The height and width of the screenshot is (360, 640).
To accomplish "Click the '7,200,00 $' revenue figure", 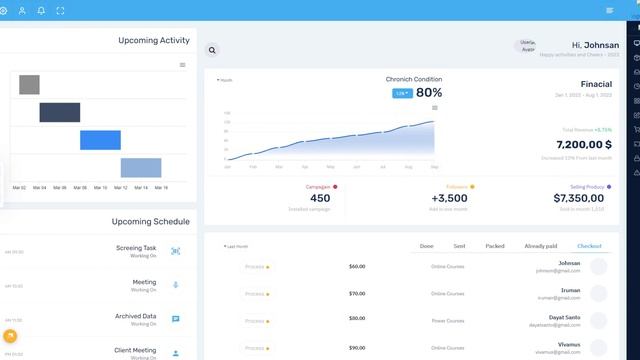I will [x=584, y=144].
